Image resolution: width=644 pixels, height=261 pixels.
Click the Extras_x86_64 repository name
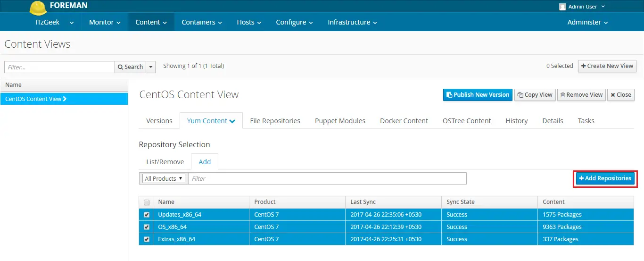(x=176, y=239)
